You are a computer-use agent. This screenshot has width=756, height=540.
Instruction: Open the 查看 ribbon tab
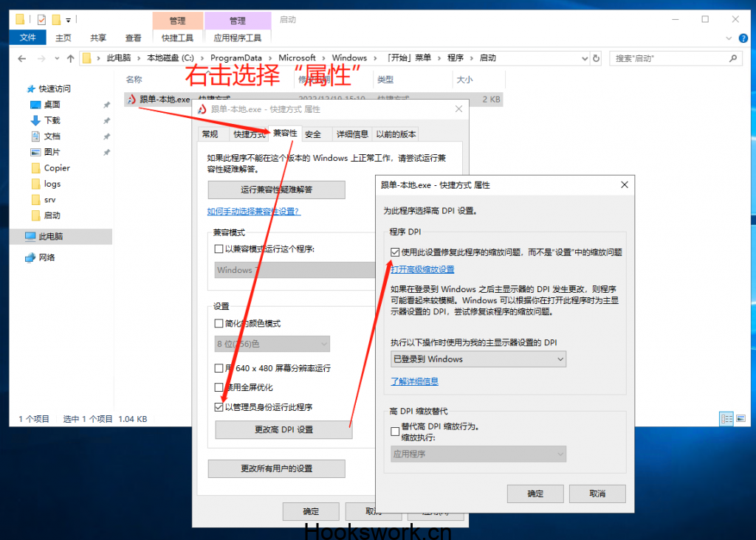click(x=133, y=38)
